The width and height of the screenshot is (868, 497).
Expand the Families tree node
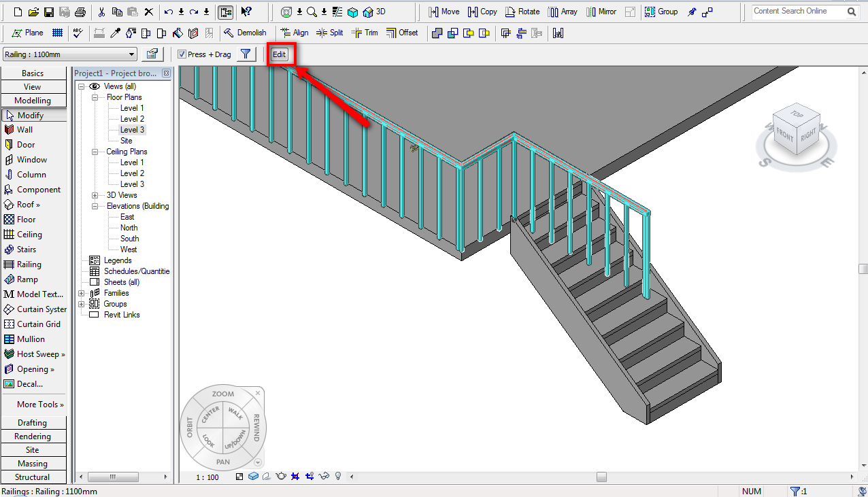82,293
